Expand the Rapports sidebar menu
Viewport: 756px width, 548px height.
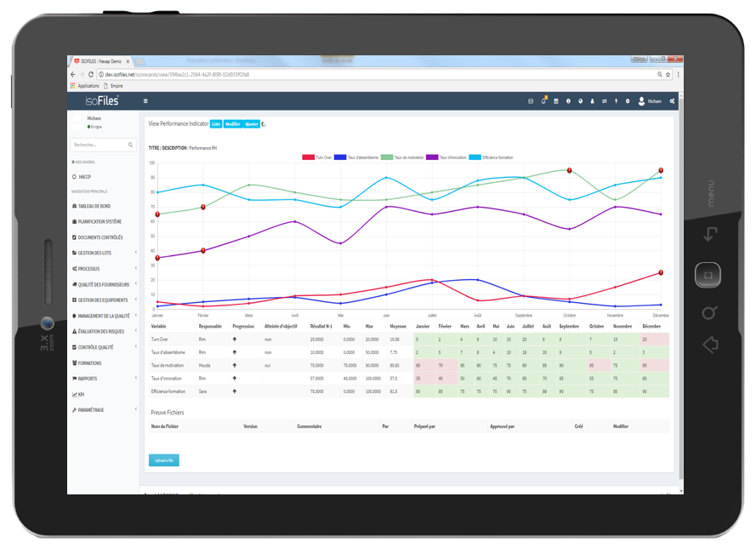click(x=104, y=379)
